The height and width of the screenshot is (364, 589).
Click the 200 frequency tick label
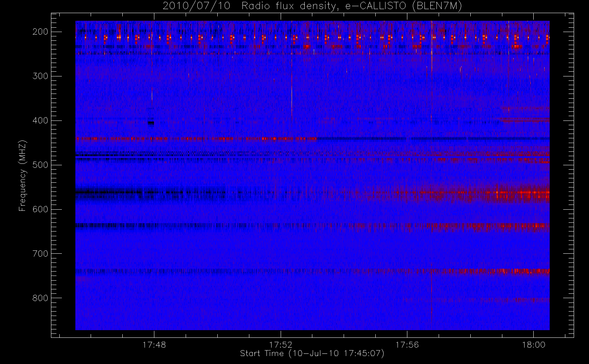[x=40, y=32]
